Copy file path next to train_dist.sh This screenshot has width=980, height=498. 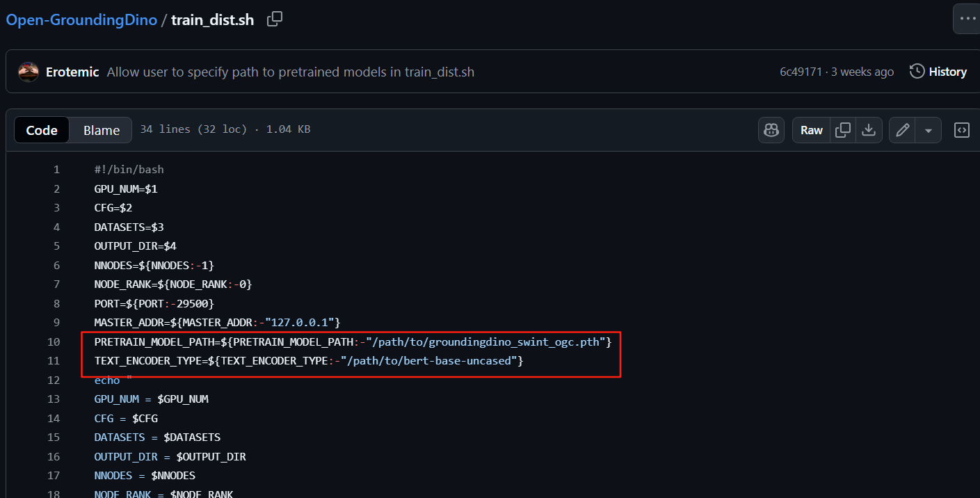(274, 19)
